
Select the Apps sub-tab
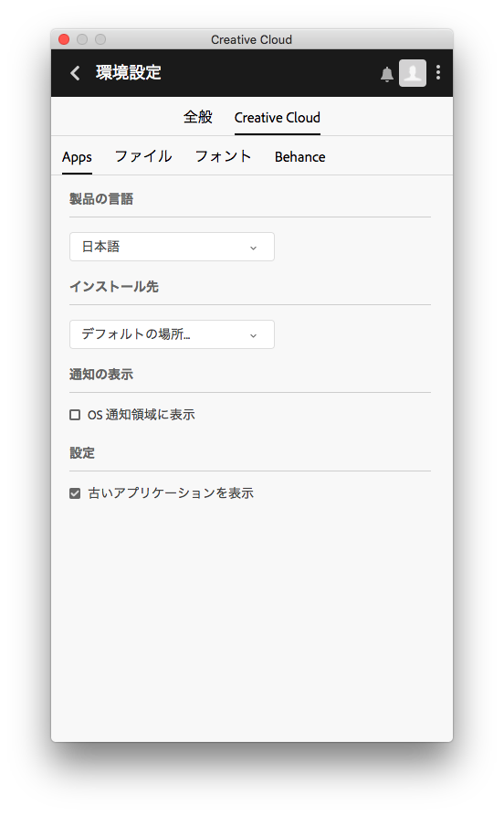pyautogui.click(x=77, y=157)
